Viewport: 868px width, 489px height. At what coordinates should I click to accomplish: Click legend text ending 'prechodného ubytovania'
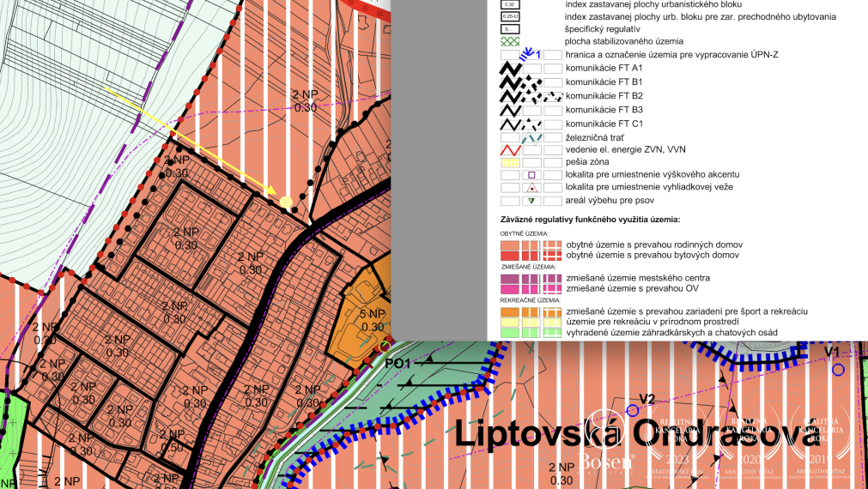pyautogui.click(x=701, y=16)
